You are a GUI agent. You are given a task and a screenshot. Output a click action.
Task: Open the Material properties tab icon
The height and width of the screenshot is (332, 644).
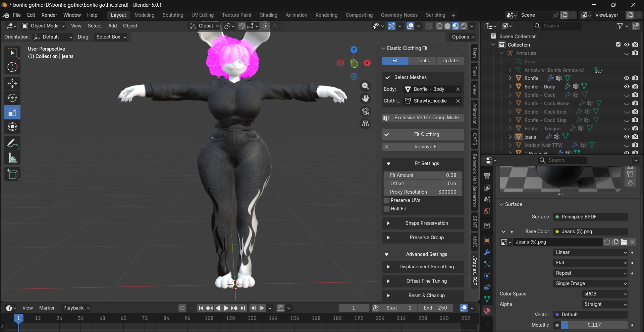point(487,311)
